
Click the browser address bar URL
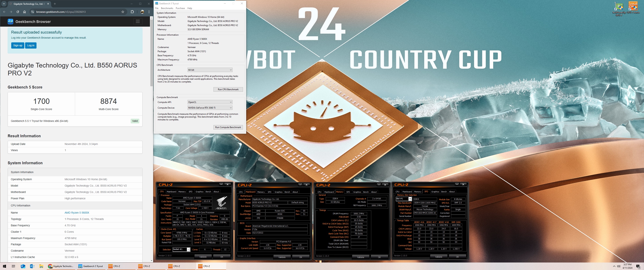click(x=61, y=12)
